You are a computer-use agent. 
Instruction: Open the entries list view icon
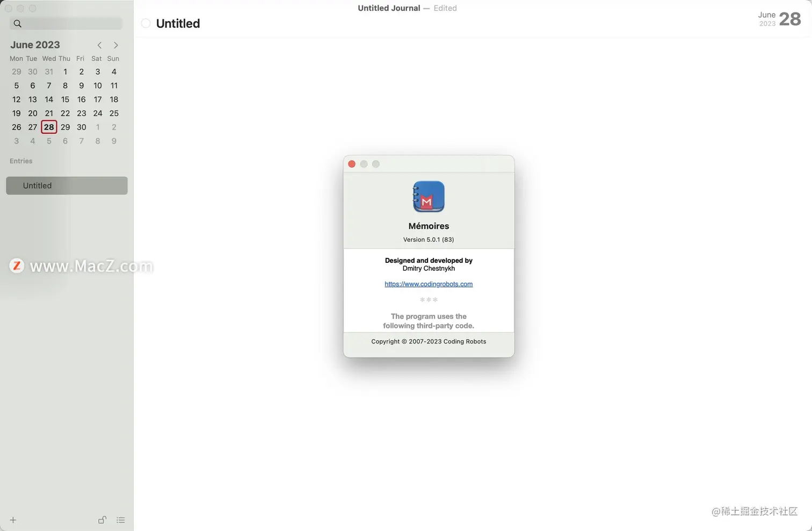point(120,520)
